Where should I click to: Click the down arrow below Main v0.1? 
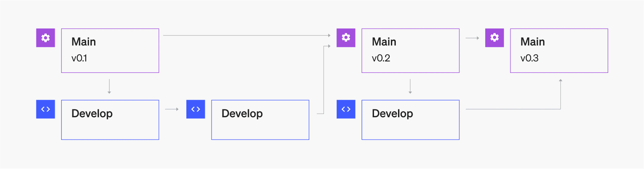click(x=109, y=86)
